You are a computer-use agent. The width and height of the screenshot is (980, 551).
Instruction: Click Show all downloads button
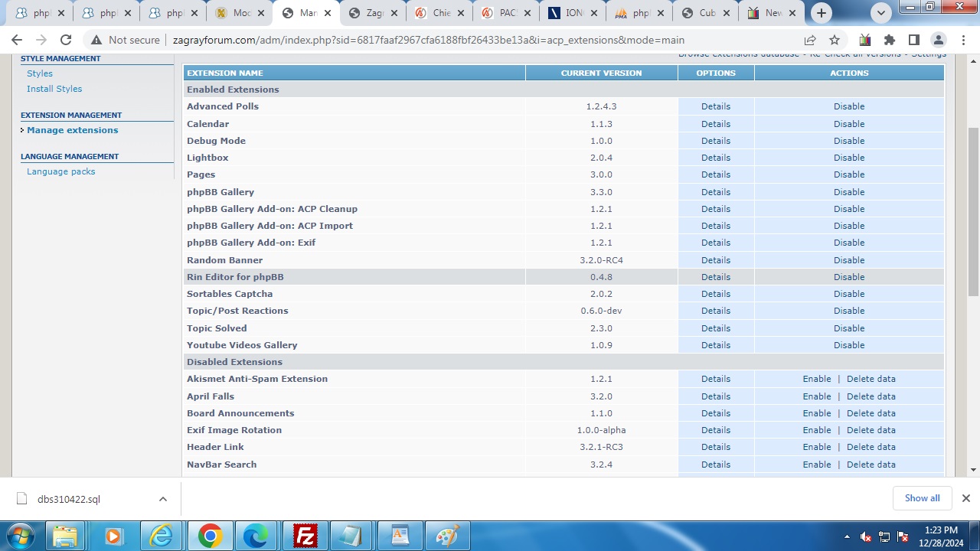coord(922,498)
